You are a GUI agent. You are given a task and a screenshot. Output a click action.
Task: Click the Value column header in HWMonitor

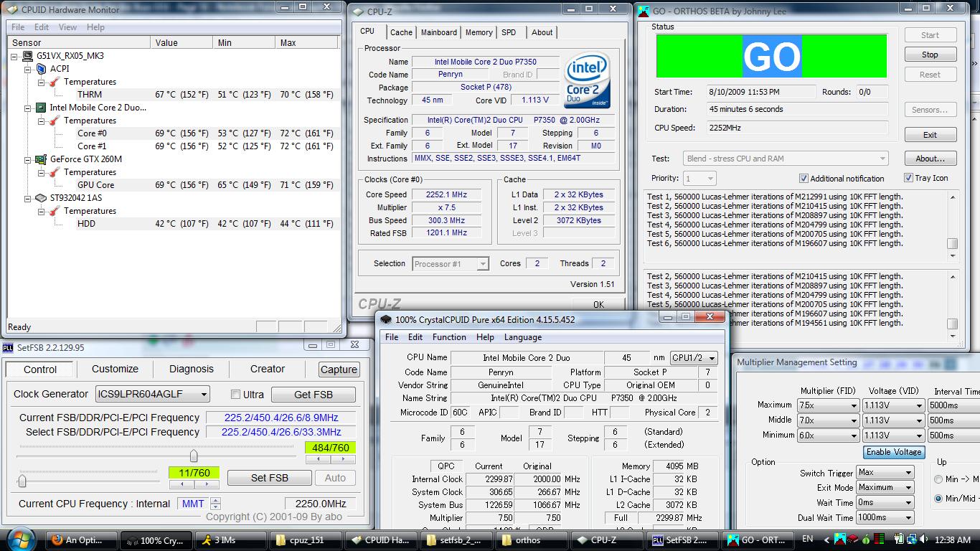click(x=183, y=43)
